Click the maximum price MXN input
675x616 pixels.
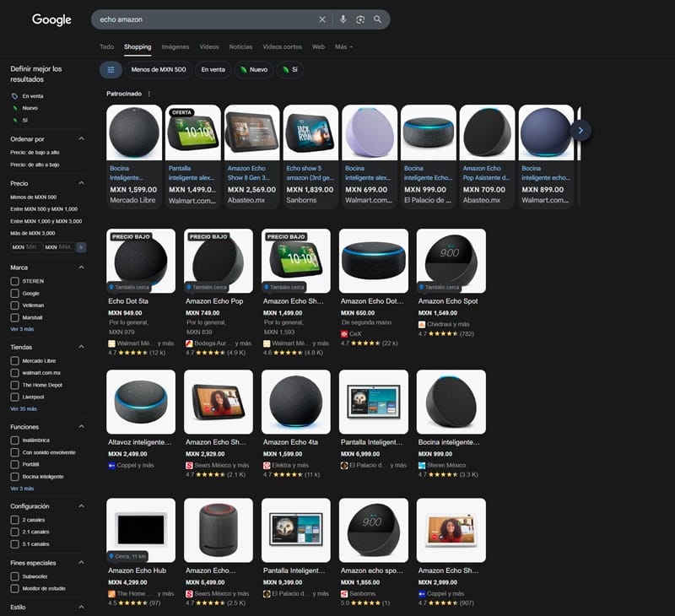59,247
